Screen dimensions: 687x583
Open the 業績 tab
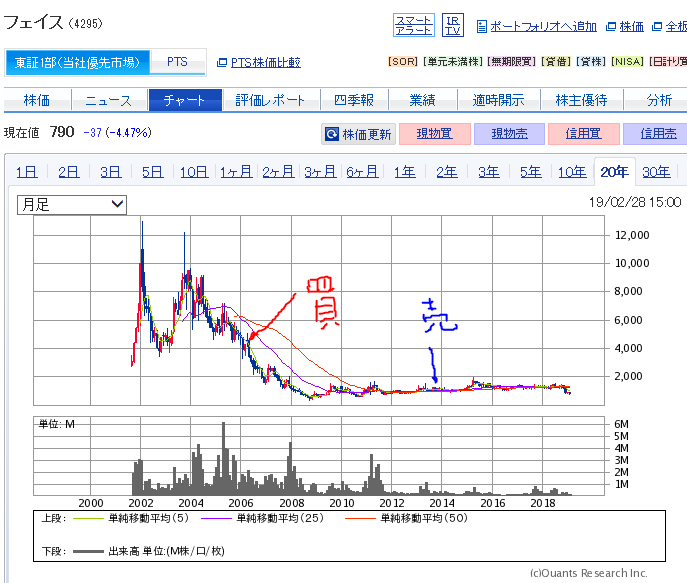tap(423, 100)
